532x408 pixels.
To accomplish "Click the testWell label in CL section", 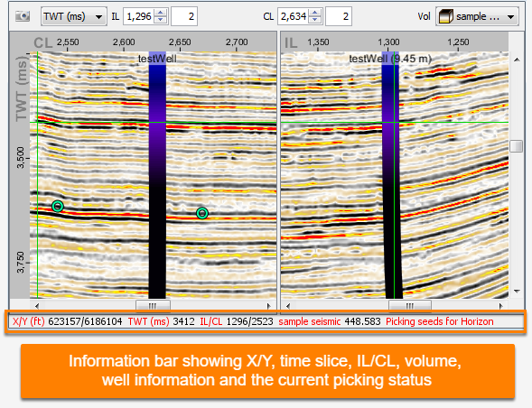I will coord(157,59).
